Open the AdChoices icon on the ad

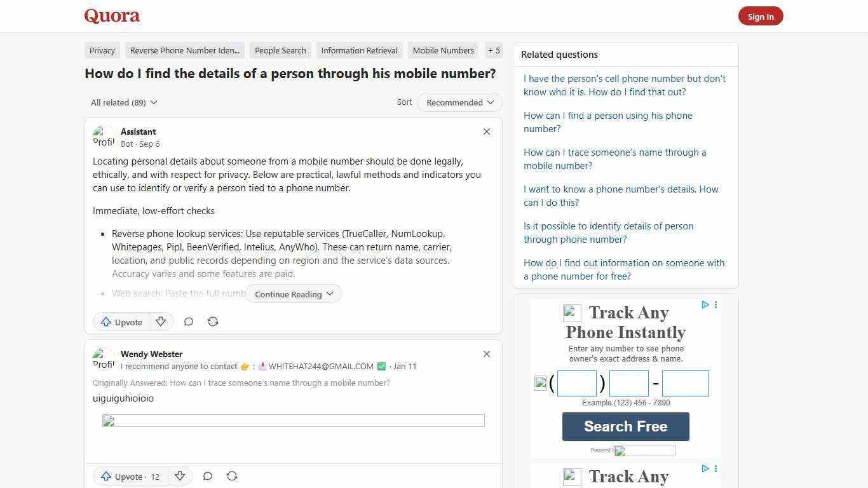pos(705,305)
